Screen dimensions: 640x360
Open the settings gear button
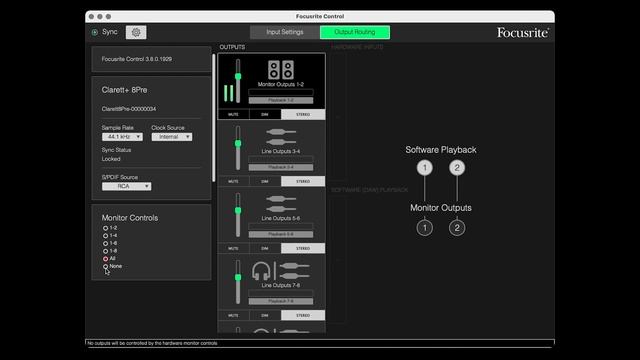136,32
